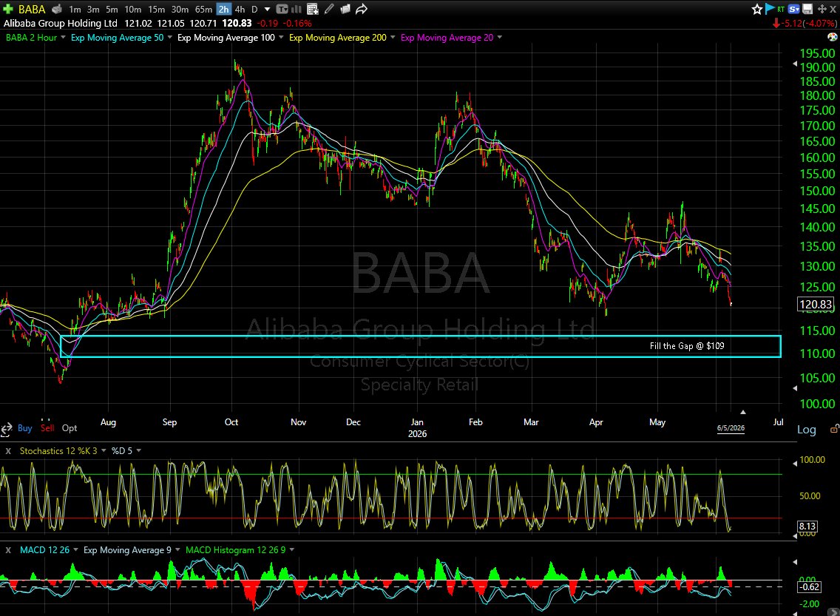The image size is (840, 616).
Task: Switch to the 30m timeframe
Action: [x=180, y=9]
